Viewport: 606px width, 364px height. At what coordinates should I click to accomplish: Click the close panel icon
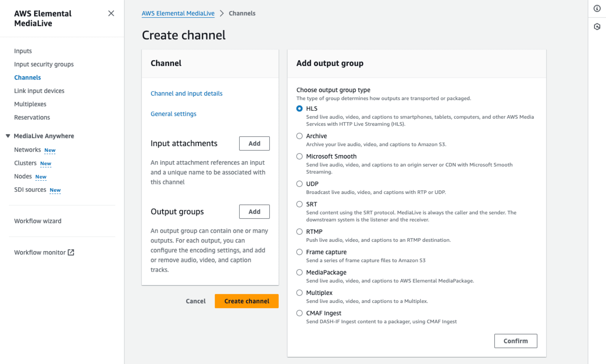111,13
